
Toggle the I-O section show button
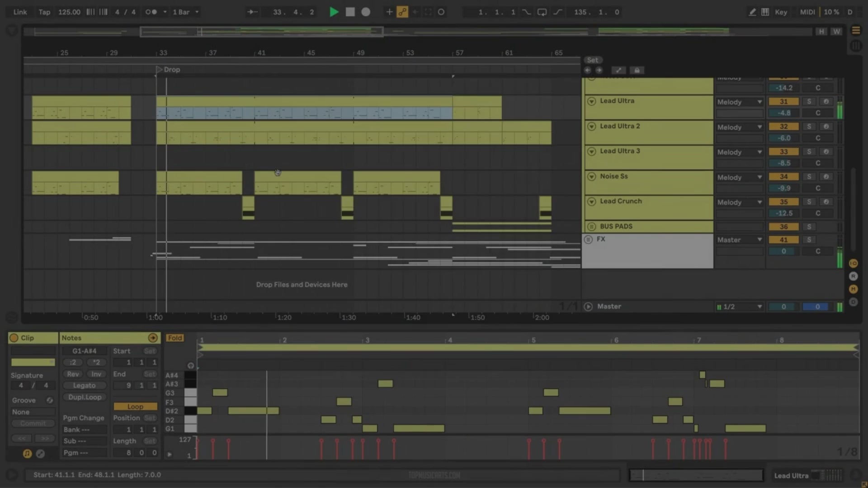coord(853,263)
